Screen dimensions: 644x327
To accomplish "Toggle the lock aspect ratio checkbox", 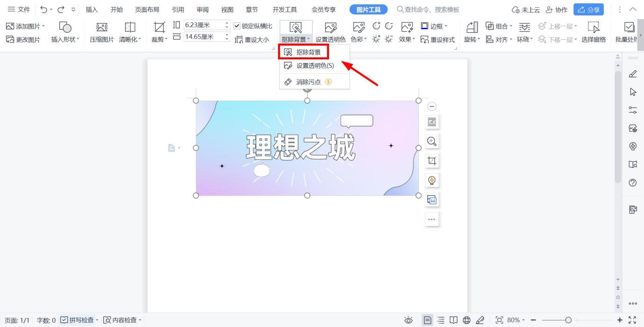I will point(237,26).
